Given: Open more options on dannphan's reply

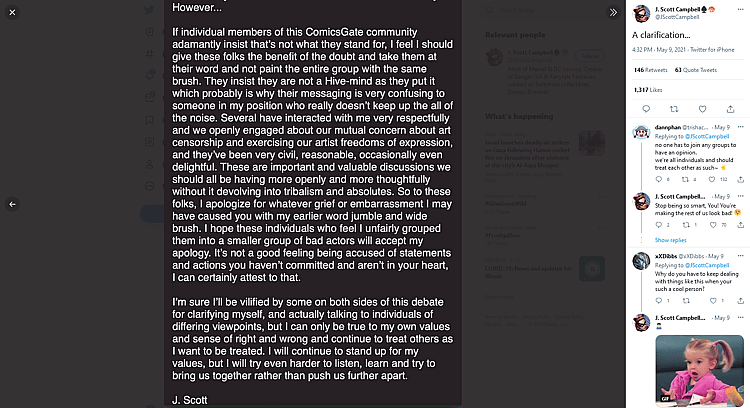Looking at the screenshot, I should (738, 127).
